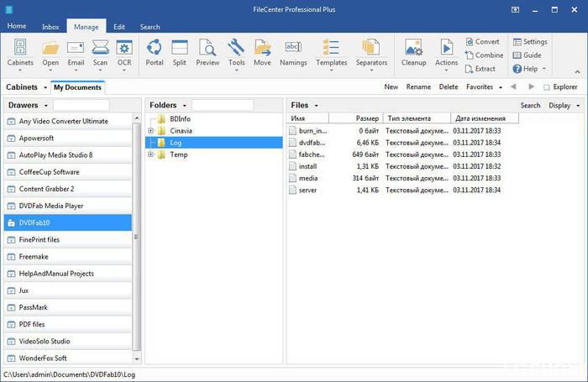Select the BDInfo folder

[x=180, y=119]
